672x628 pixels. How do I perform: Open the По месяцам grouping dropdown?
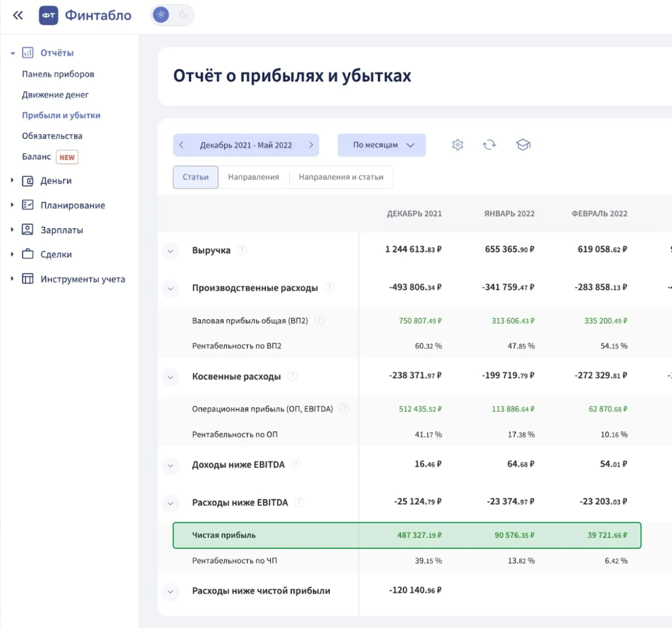point(382,145)
